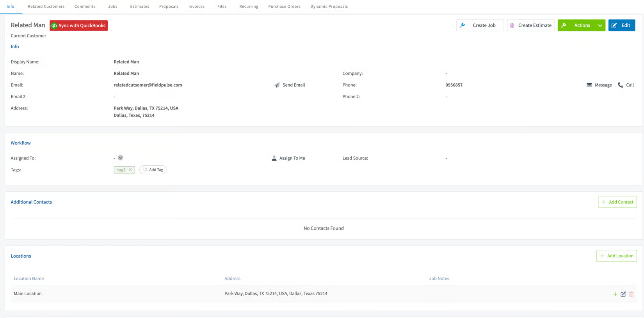Click the blue Edit button
Screen dimensions: 644x318
pyautogui.click(x=622, y=25)
